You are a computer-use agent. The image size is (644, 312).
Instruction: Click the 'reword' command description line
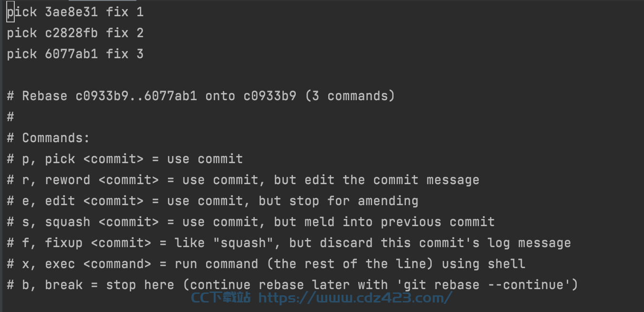point(243,180)
